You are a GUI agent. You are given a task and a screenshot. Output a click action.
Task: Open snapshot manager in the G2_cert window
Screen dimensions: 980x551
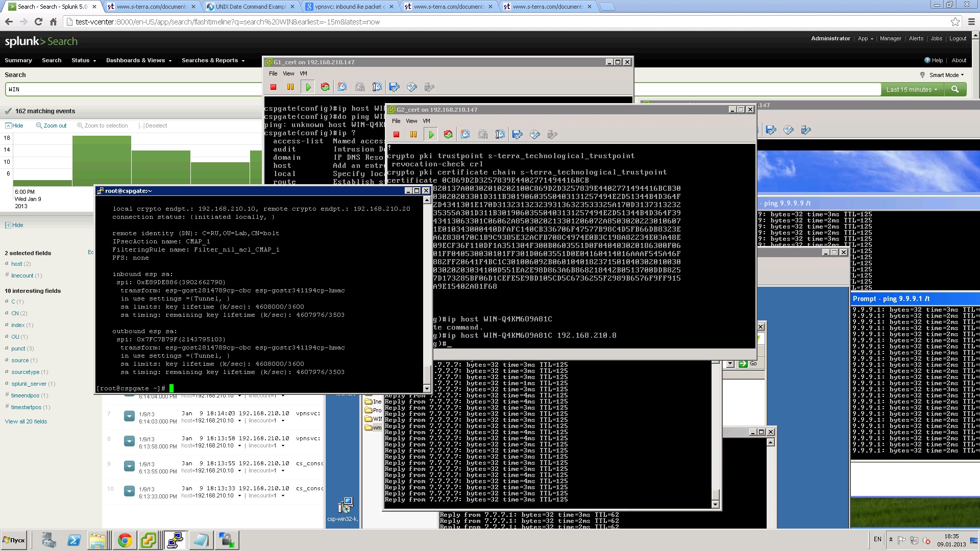(500, 135)
